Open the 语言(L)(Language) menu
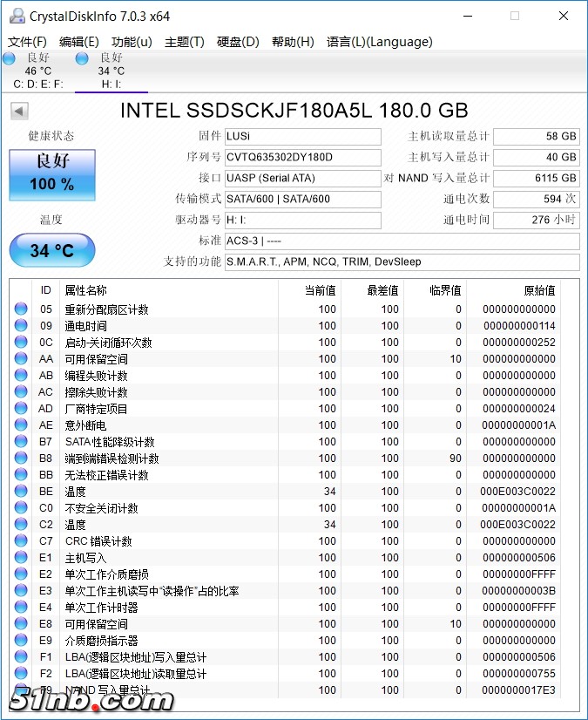 coord(379,42)
